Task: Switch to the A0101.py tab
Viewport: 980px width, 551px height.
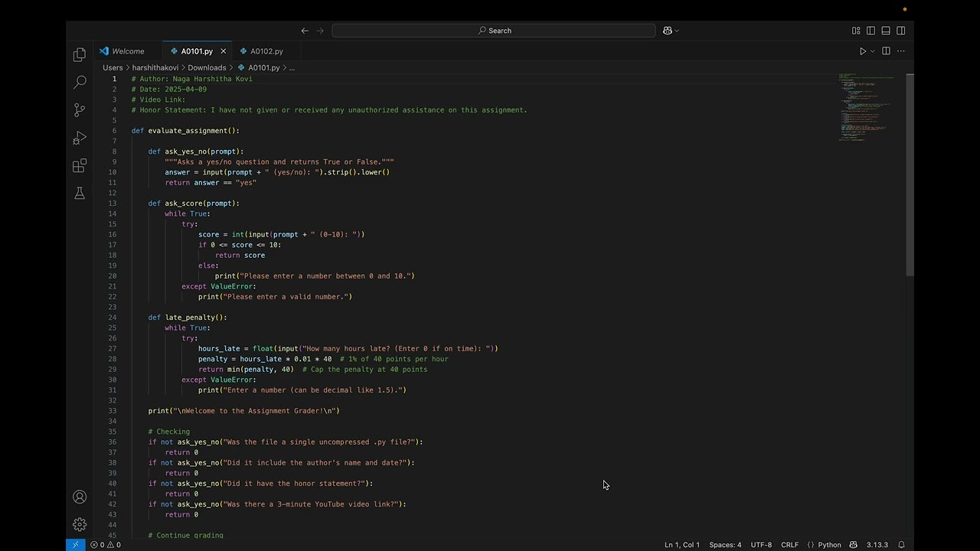Action: (197, 51)
